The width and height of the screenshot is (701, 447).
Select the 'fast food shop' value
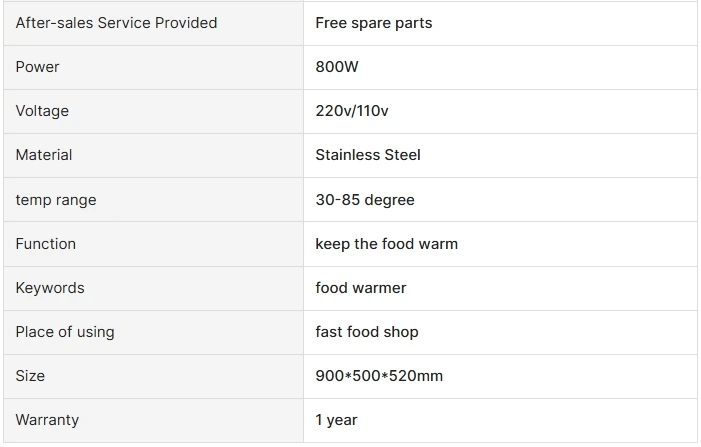pos(366,332)
